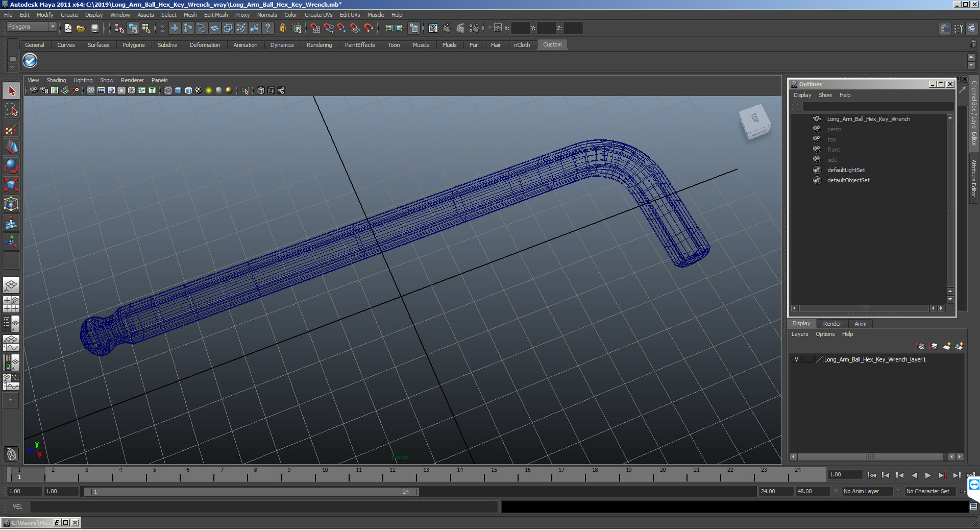
Task: Open the Script Editor icon
Action: 973,506
